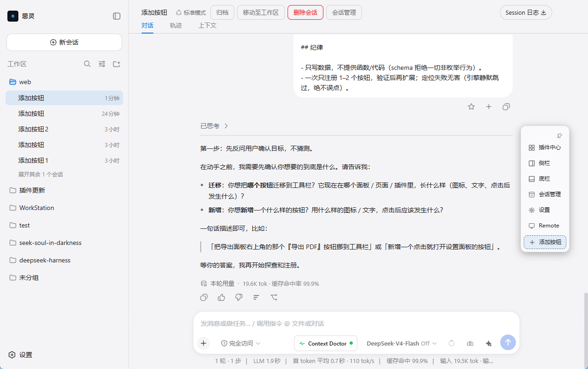
Task: Archive the conversation with 归档
Action: [x=222, y=12]
